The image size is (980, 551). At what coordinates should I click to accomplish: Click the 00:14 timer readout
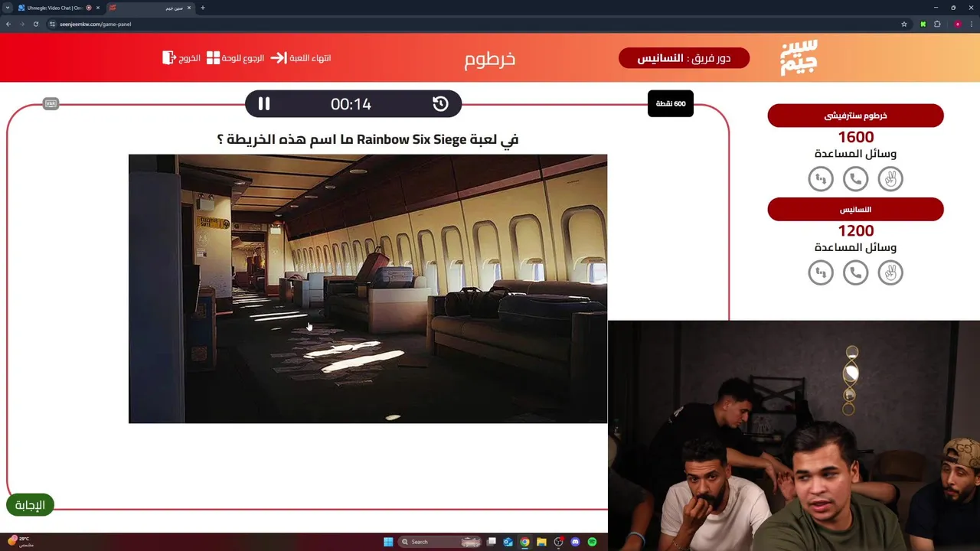click(351, 104)
